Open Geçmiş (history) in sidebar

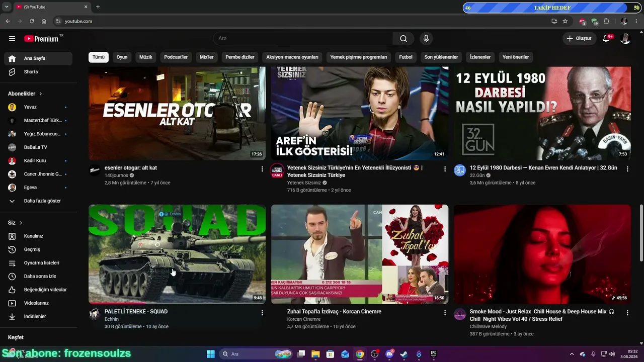point(38,249)
